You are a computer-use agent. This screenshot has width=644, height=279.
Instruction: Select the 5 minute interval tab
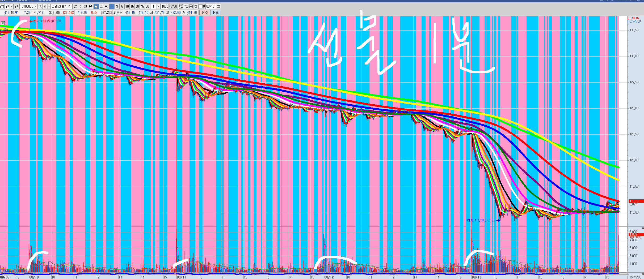[x=122, y=6]
